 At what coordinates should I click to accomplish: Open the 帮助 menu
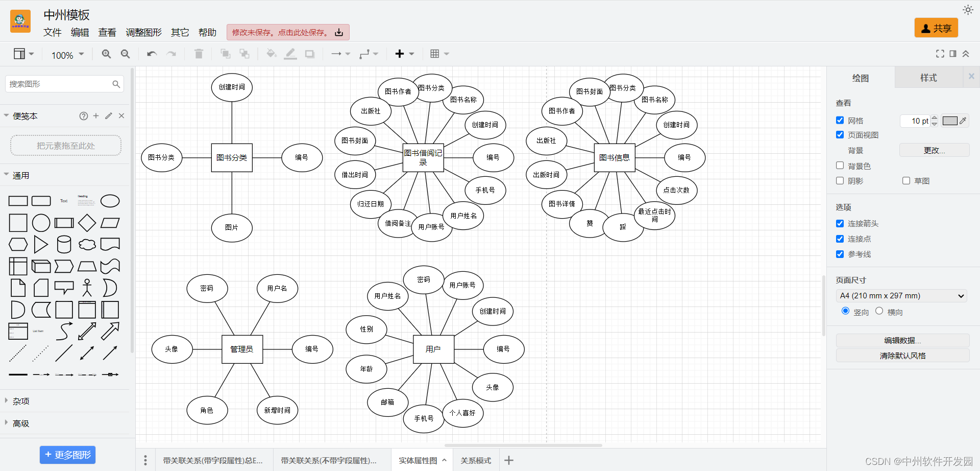[207, 32]
